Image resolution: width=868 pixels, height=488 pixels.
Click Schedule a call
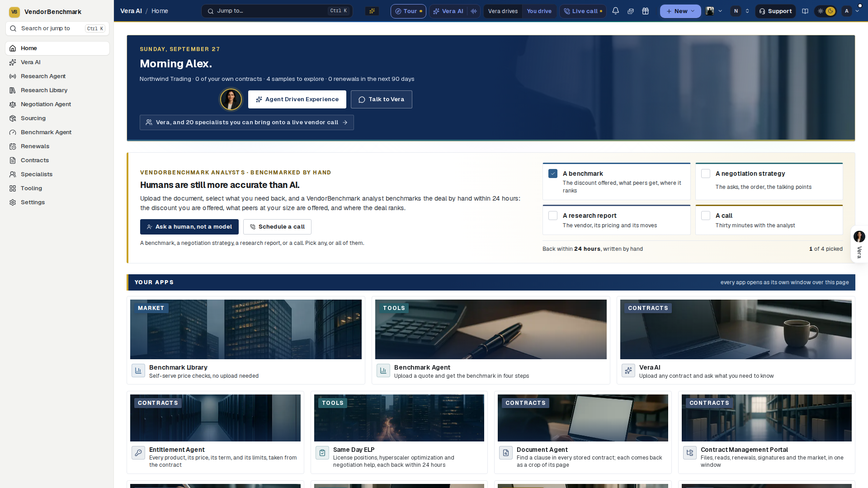click(277, 227)
